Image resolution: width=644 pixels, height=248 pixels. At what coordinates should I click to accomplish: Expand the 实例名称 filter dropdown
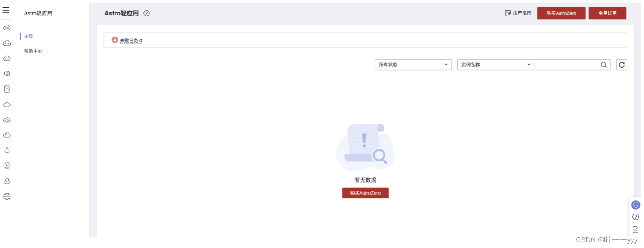coord(495,65)
